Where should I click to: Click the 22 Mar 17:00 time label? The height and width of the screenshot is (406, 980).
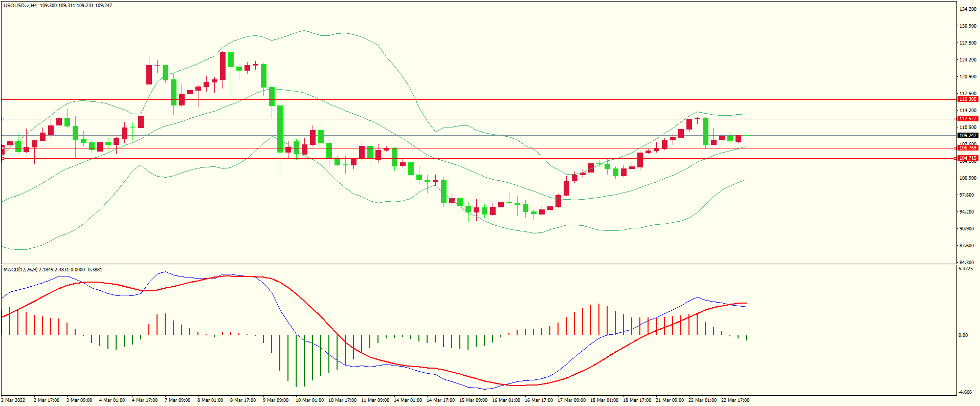click(735, 400)
